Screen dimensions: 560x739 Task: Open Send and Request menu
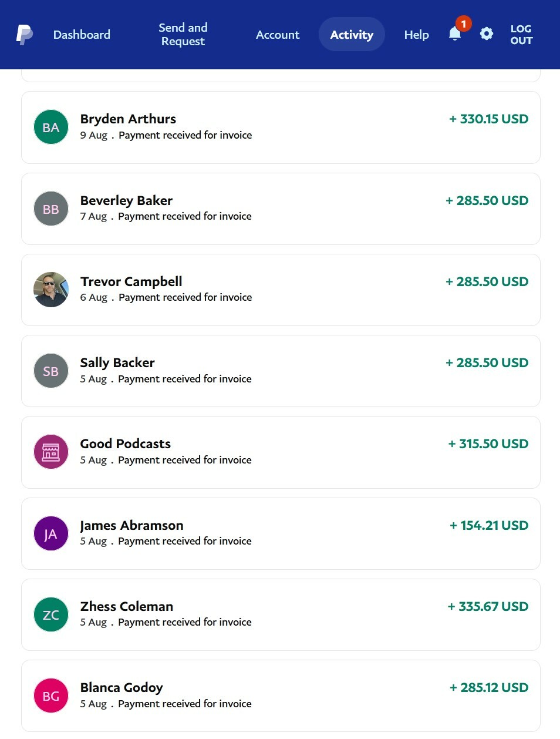183,35
